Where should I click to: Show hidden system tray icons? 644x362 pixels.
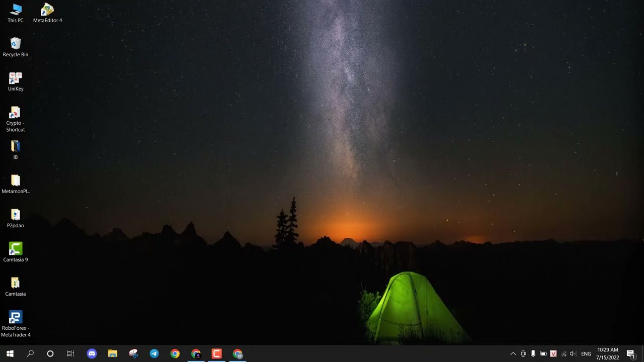tap(513, 353)
